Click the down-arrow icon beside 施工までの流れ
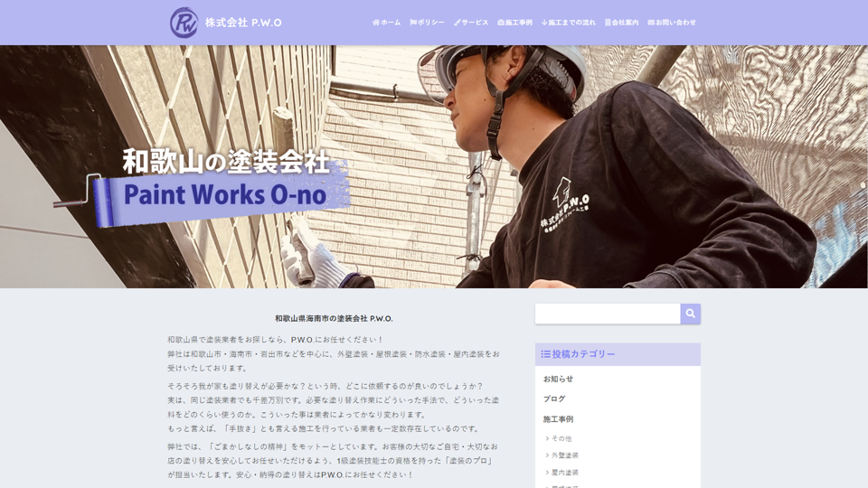868x488 pixels. (x=544, y=23)
